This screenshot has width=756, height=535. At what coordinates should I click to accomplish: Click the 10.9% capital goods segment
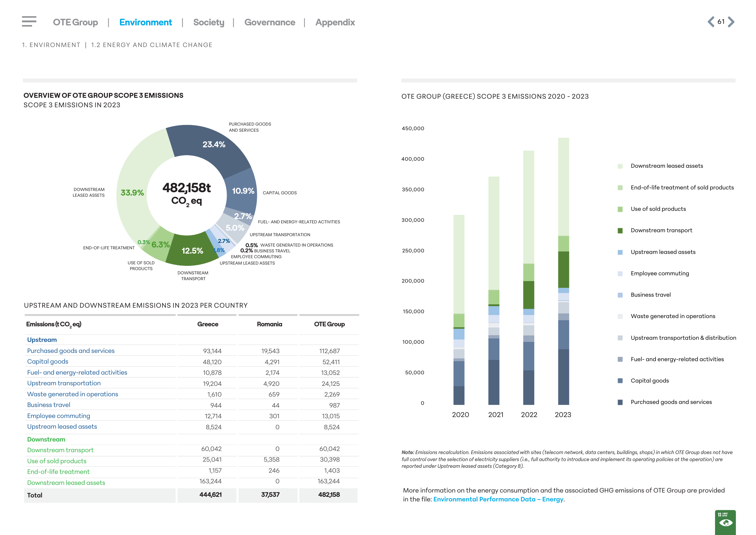pos(243,191)
